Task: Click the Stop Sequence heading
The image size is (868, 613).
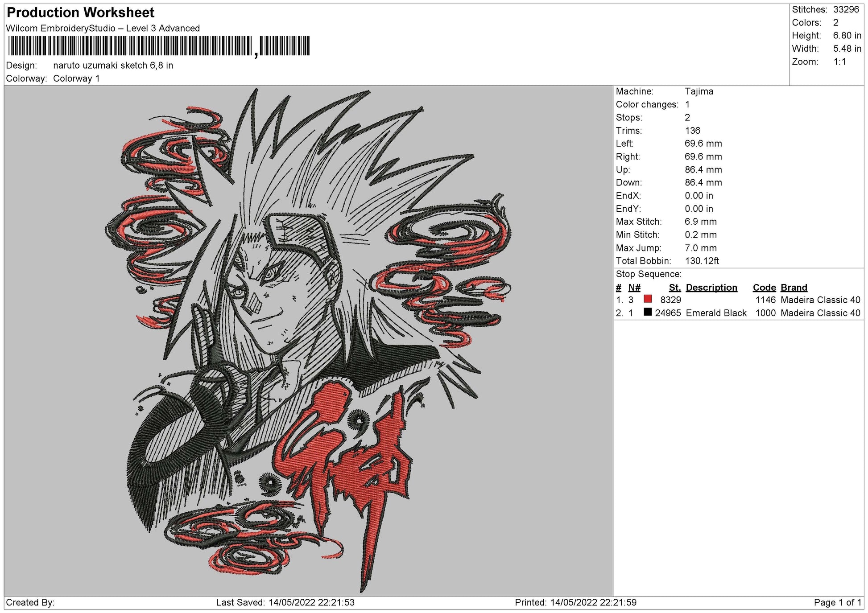Action: pos(649,274)
